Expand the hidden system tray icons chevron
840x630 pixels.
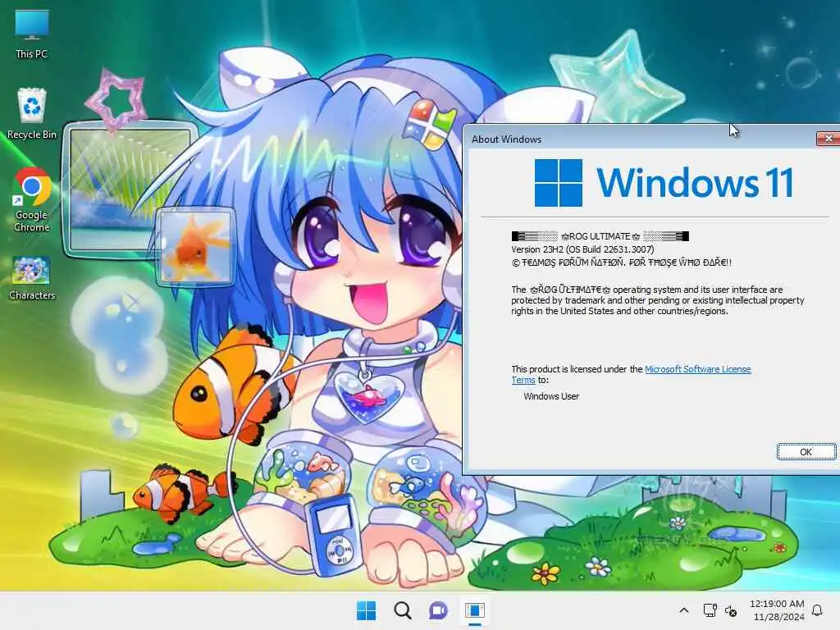(684, 610)
